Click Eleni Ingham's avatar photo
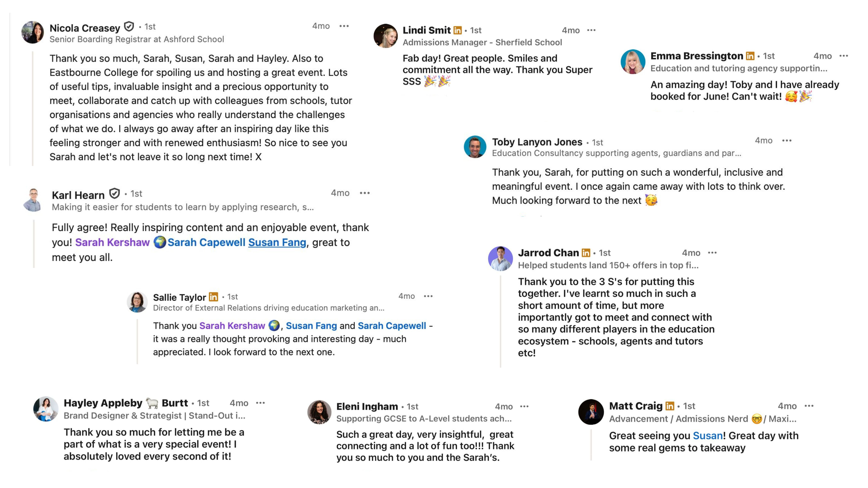868x488 pixels. click(319, 412)
